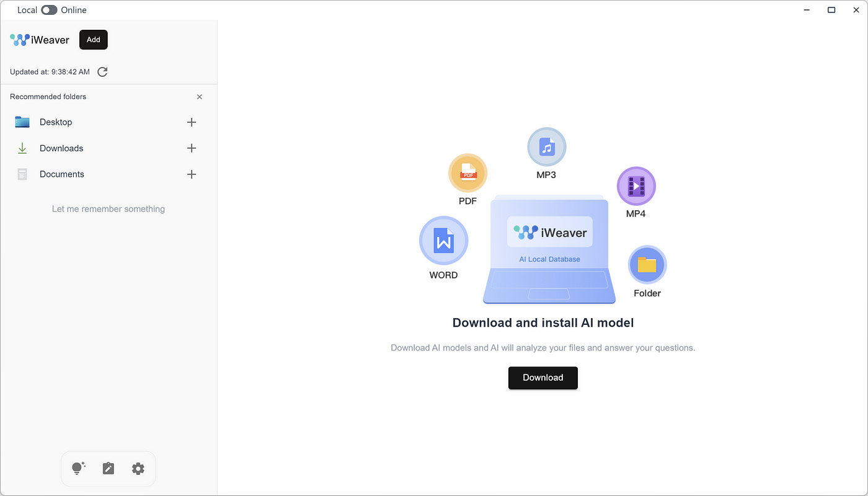
Task: Add the Documents folder with plus
Action: click(x=192, y=174)
